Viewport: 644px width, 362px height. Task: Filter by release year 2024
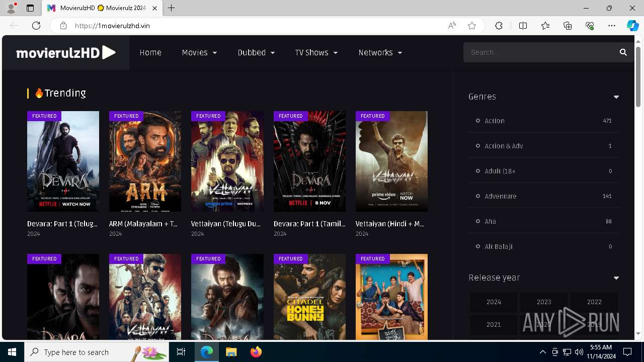coord(494,302)
